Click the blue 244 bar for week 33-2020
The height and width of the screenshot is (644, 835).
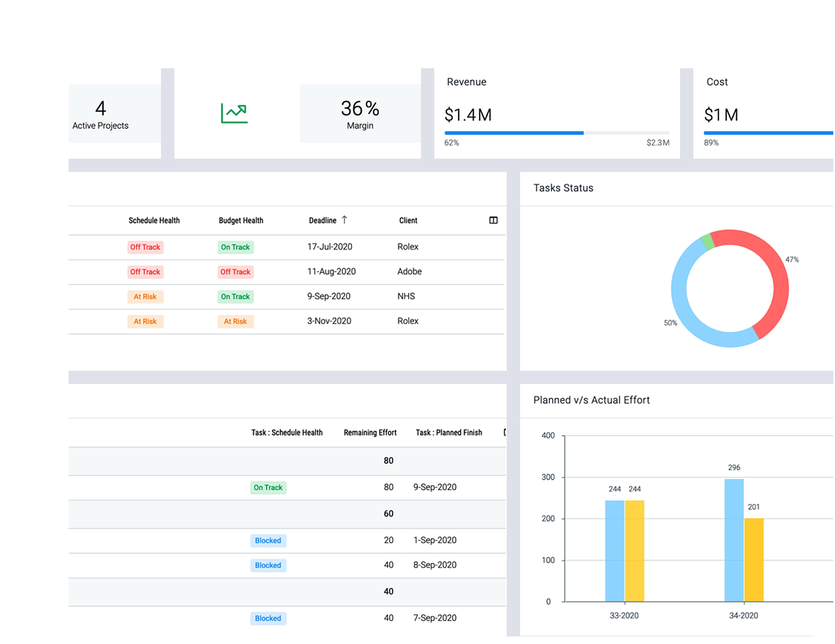[x=614, y=550]
